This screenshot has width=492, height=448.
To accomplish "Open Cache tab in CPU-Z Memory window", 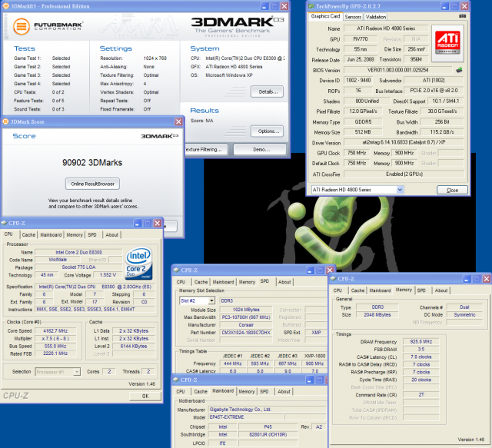I will [357, 290].
